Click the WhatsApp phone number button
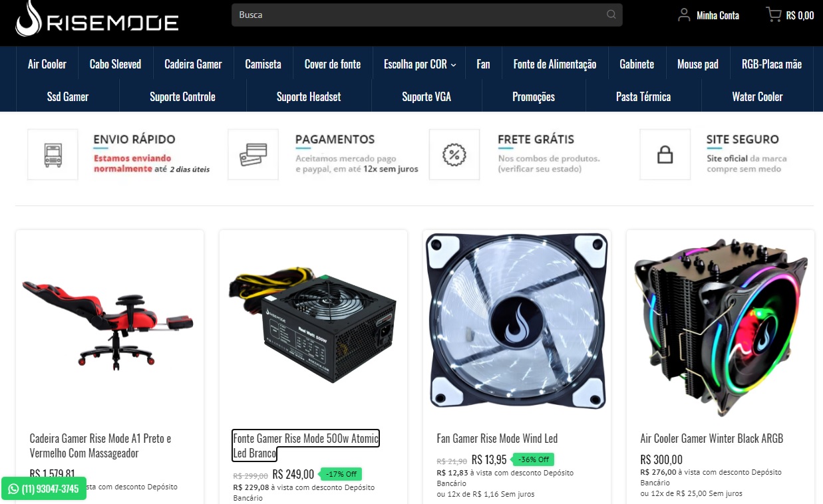823x504 pixels. [x=44, y=489]
